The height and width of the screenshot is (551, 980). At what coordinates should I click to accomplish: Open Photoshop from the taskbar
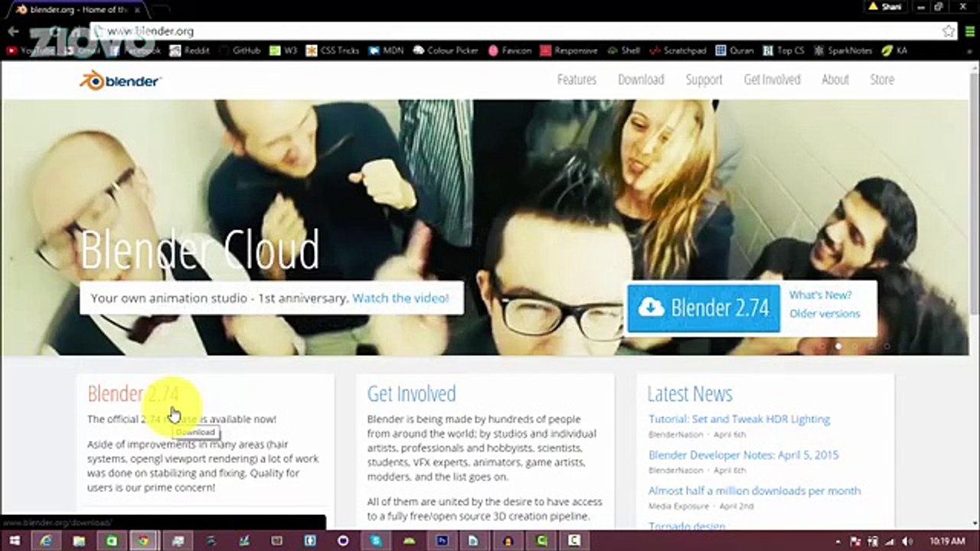442,541
